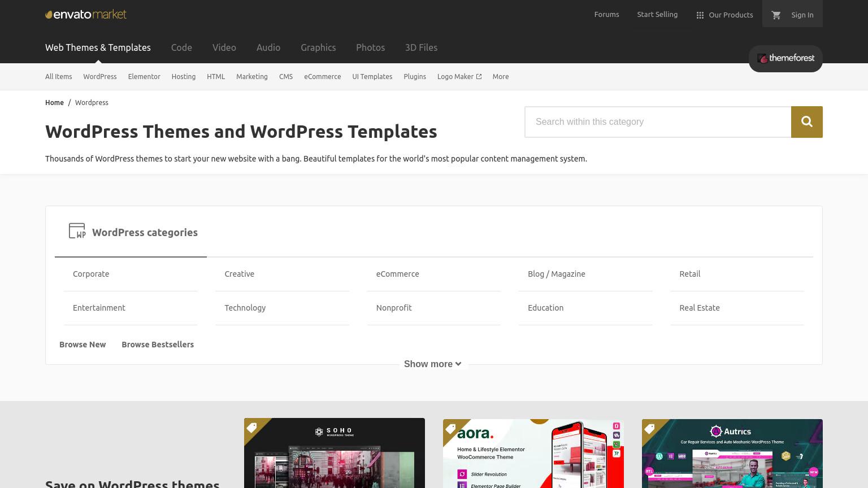Click the Our Products grid icon
This screenshot has height=488, width=868.
pos(700,15)
